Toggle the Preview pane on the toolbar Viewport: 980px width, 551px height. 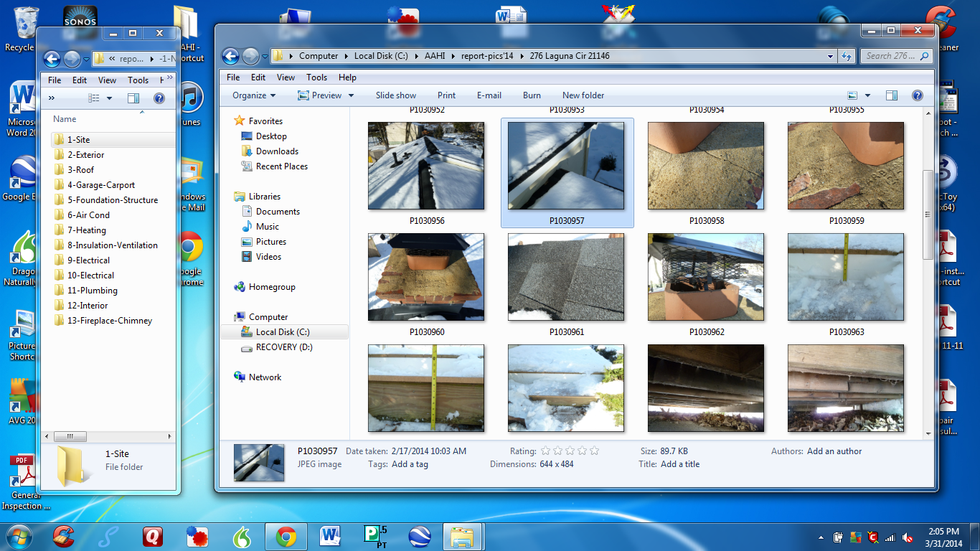(x=892, y=95)
